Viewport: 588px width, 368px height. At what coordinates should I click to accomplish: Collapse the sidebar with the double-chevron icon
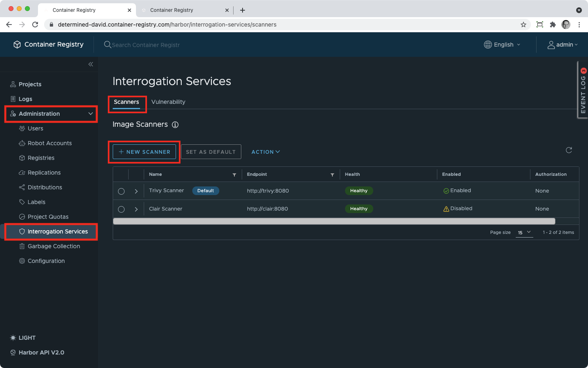pos(91,64)
